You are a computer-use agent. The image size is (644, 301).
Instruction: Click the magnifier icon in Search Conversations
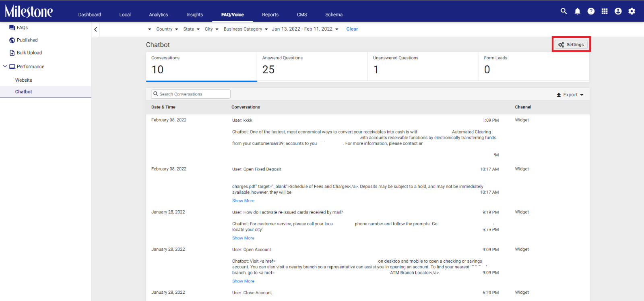[x=156, y=94]
